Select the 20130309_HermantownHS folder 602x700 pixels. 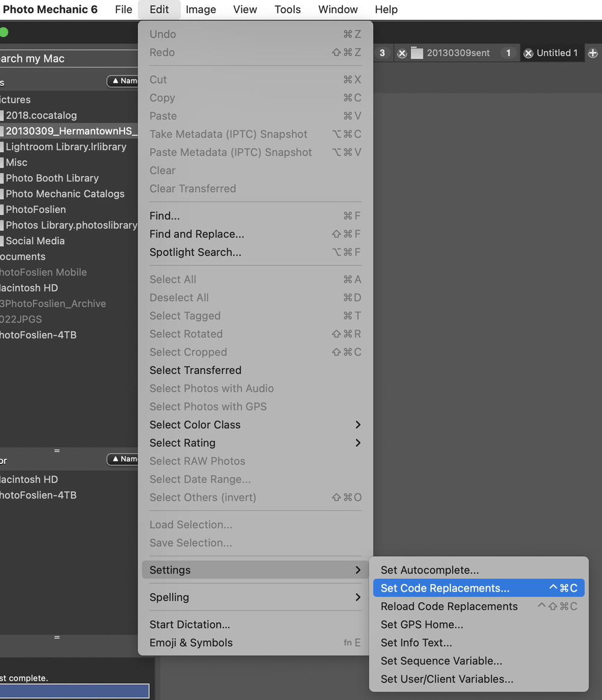pyautogui.click(x=69, y=131)
